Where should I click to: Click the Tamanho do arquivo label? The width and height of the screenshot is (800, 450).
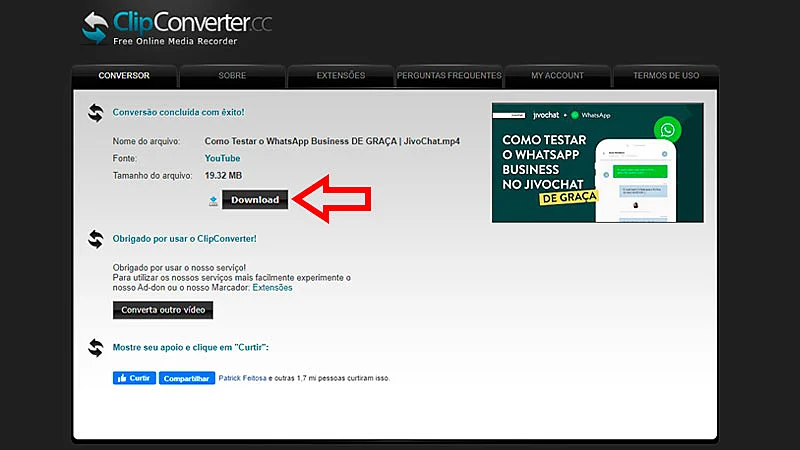[x=153, y=176]
